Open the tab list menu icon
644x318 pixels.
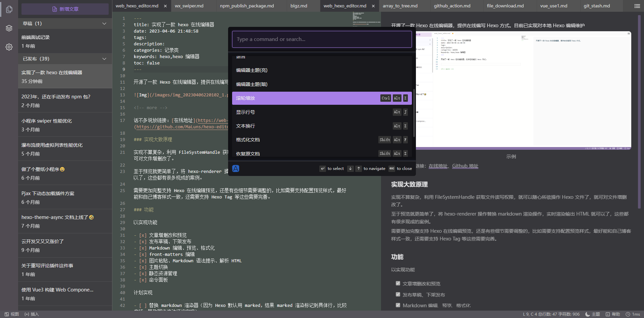point(637,6)
